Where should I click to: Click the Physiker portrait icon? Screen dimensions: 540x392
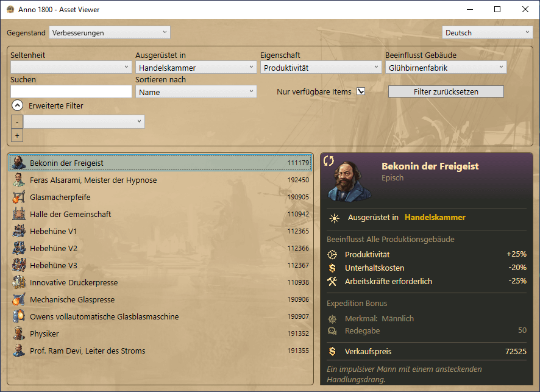tap(19, 333)
